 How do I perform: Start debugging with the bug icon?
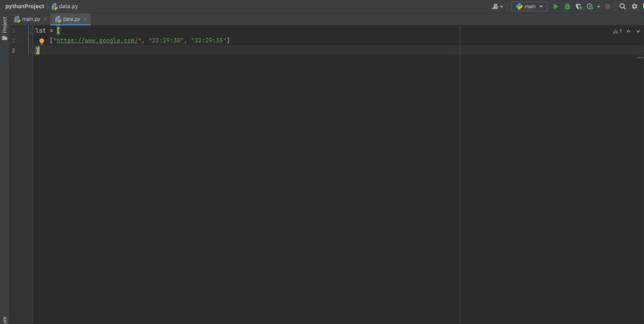point(567,6)
